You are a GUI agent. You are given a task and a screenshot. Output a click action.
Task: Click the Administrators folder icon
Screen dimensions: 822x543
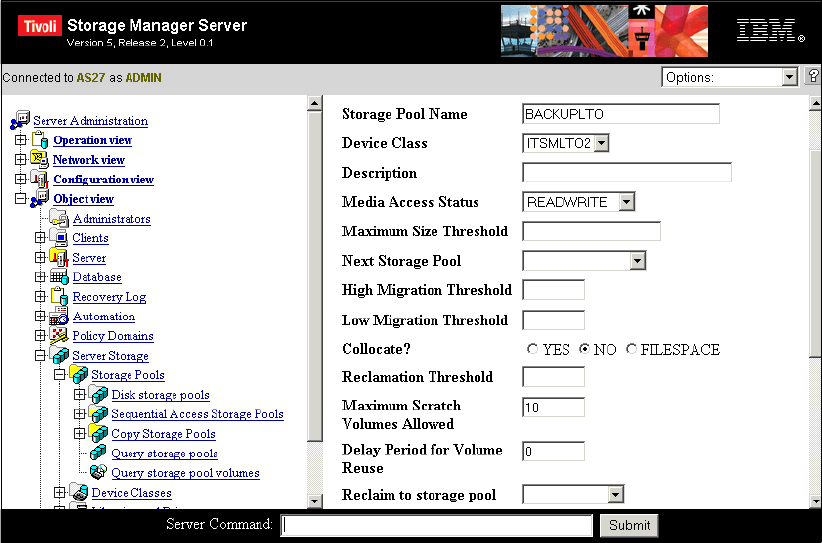tap(59, 219)
